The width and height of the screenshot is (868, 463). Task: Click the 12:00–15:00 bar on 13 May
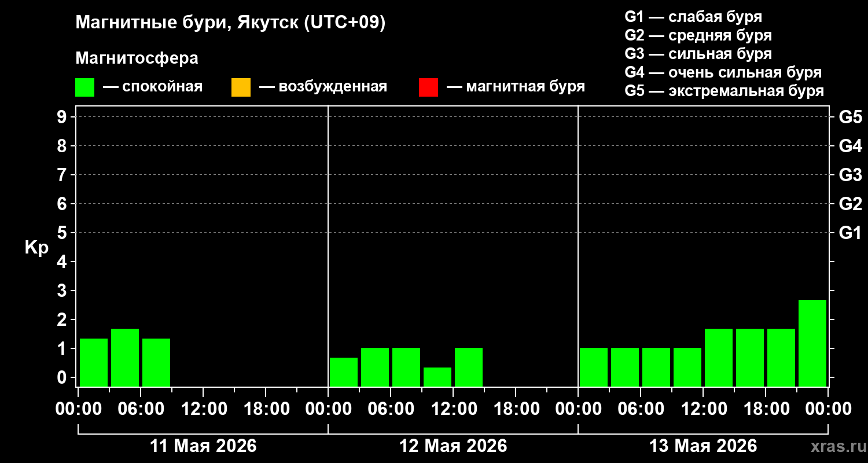(719, 358)
